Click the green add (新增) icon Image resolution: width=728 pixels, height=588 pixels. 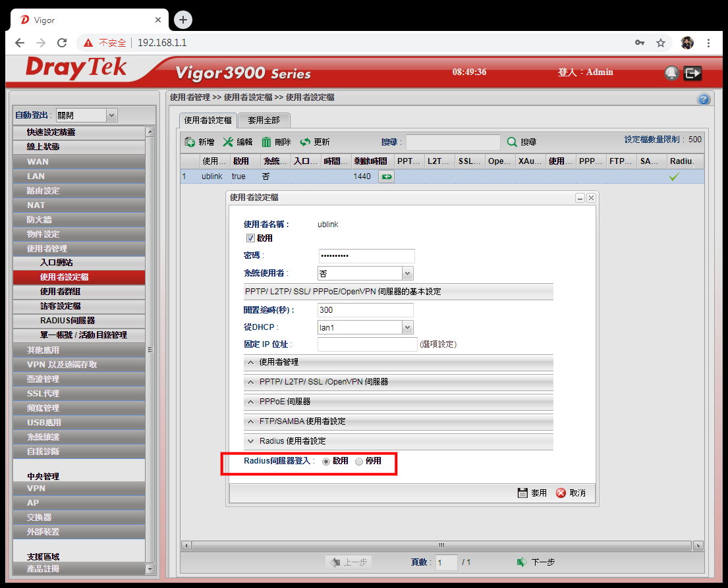pos(190,142)
